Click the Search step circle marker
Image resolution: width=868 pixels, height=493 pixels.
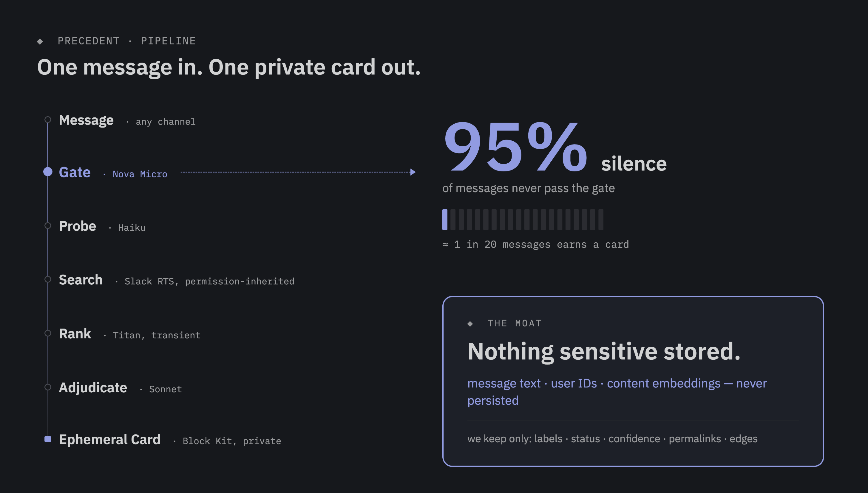(48, 280)
